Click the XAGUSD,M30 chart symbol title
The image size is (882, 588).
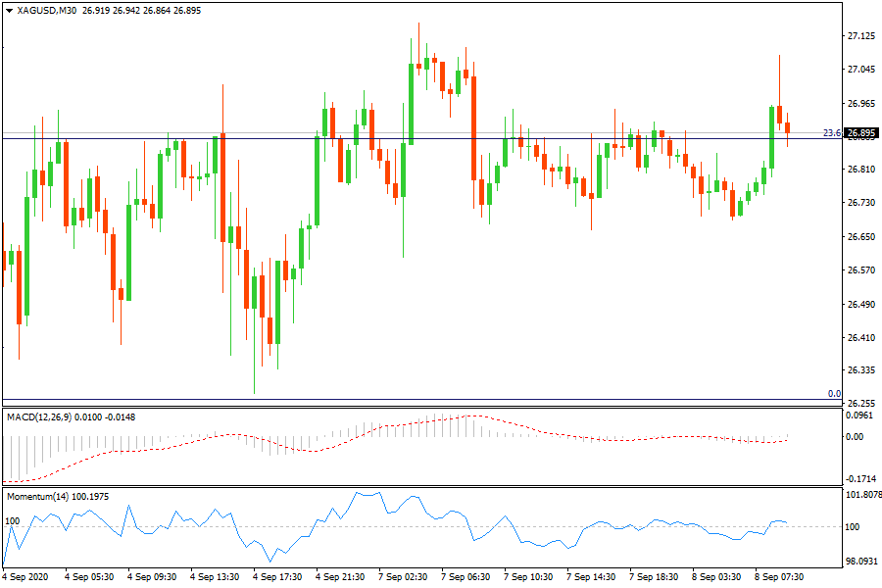click(47, 11)
